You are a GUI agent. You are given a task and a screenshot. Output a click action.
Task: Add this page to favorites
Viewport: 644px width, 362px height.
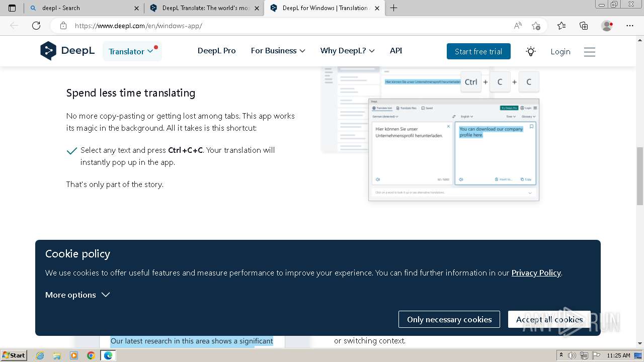536,26
